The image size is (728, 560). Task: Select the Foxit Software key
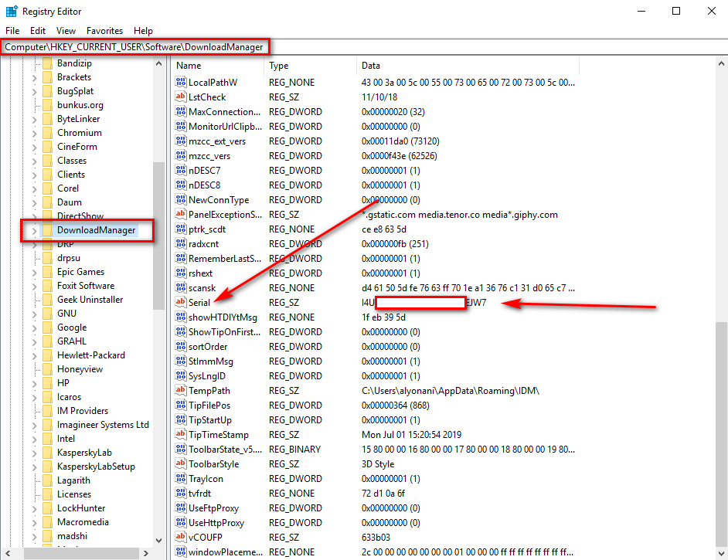coord(86,286)
